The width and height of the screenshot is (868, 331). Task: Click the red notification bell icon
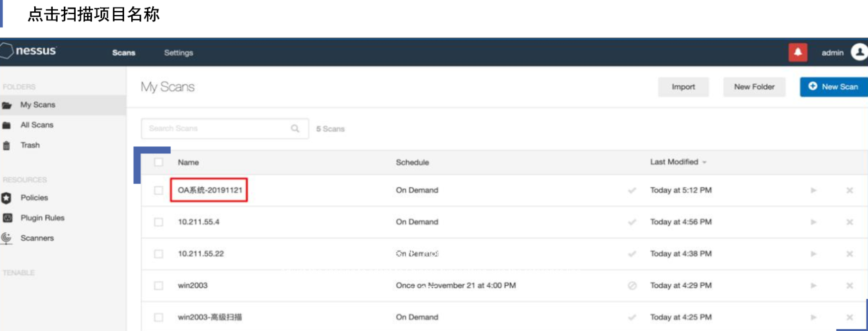pos(798,52)
